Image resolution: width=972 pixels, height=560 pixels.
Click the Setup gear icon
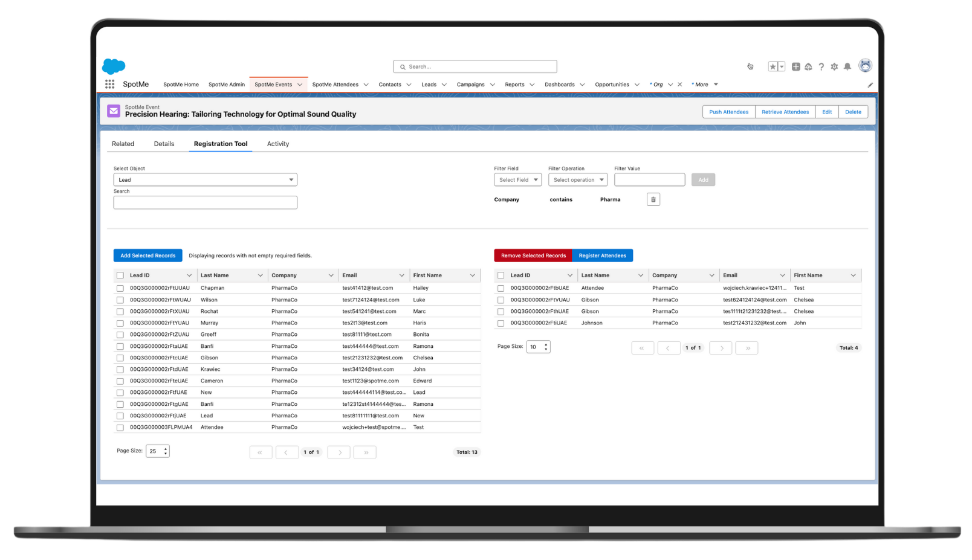point(834,66)
